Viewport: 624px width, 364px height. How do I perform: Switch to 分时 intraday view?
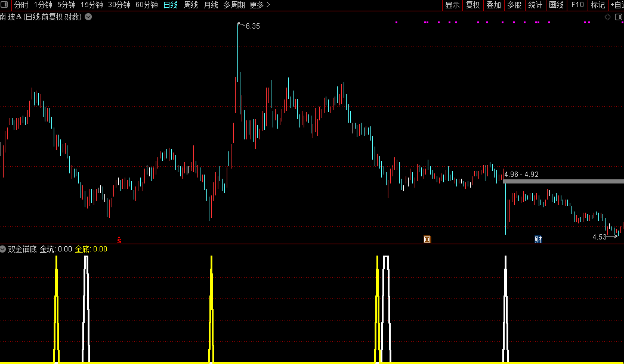21,5
